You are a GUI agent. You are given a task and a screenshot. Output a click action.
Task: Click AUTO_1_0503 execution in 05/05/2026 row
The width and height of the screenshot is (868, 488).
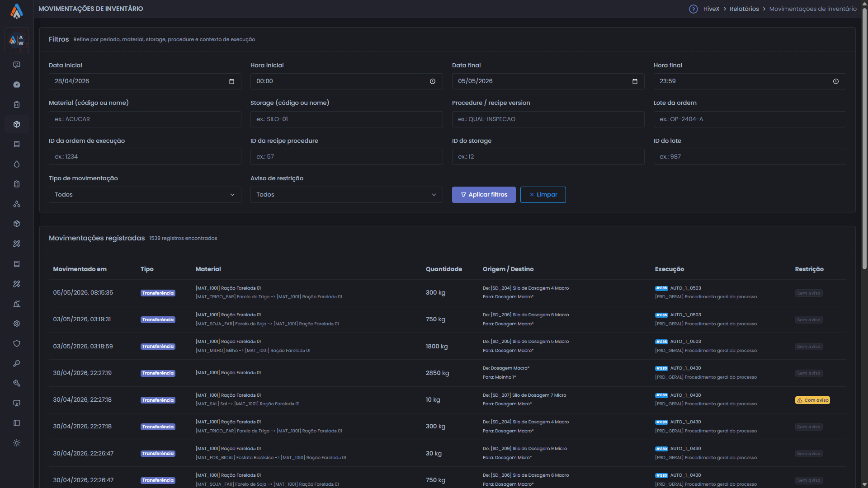[685, 288]
